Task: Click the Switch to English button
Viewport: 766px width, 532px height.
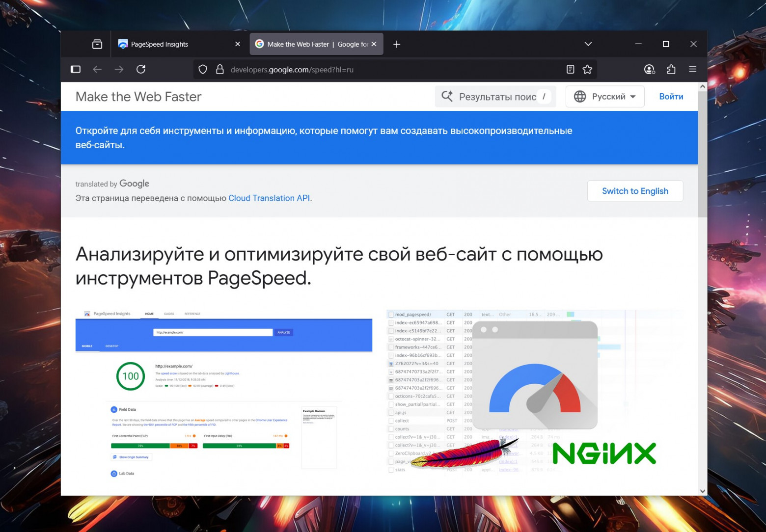Action: click(x=635, y=191)
